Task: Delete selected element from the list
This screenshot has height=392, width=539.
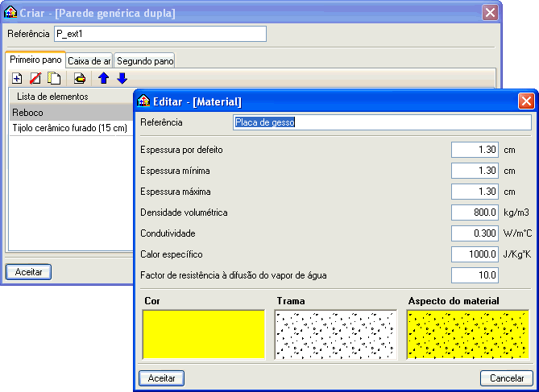Action: [35, 78]
